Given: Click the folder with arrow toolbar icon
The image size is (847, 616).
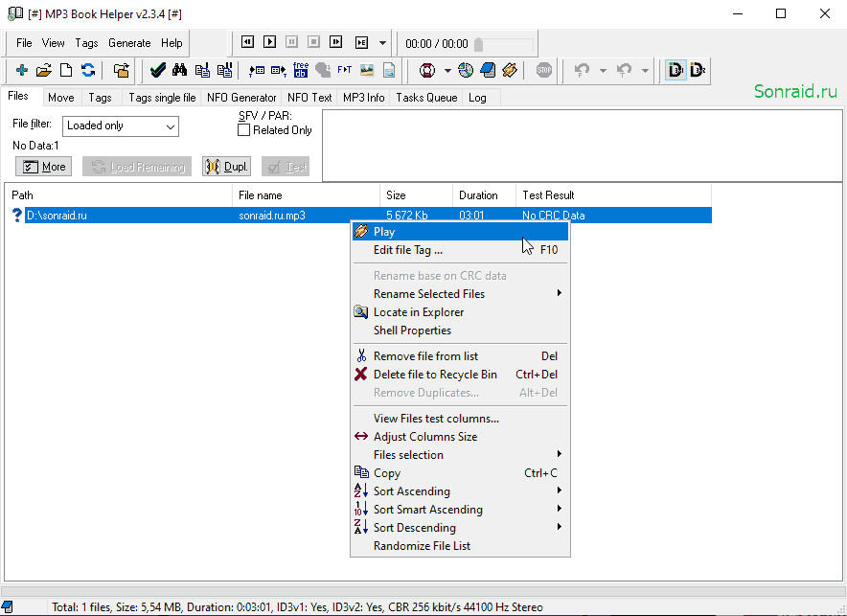Looking at the screenshot, I should click(121, 70).
